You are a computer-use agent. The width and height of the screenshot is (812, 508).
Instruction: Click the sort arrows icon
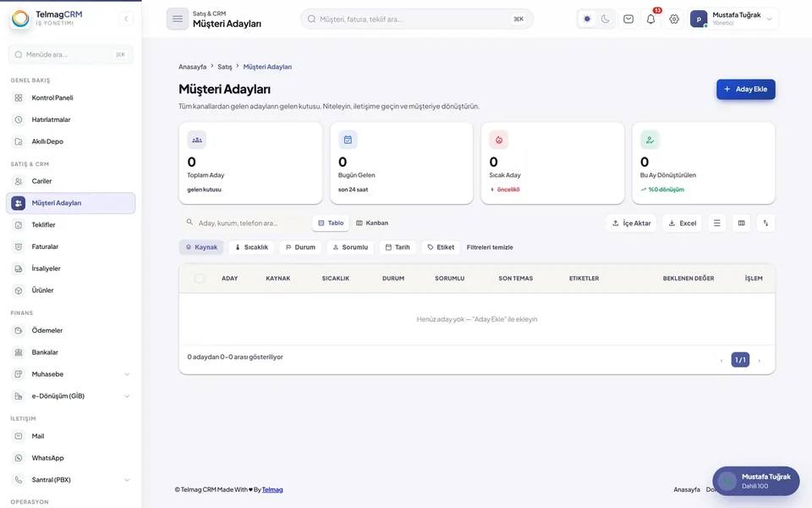765,223
